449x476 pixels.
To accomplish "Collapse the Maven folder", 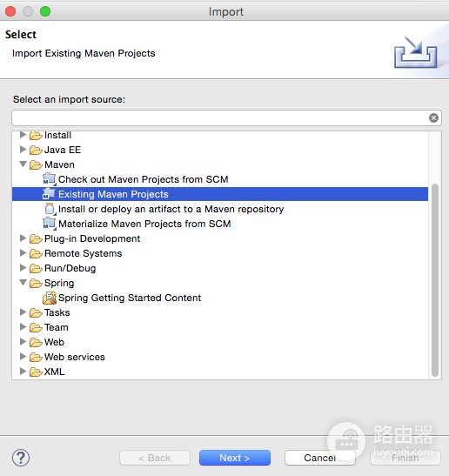I will tap(23, 164).
